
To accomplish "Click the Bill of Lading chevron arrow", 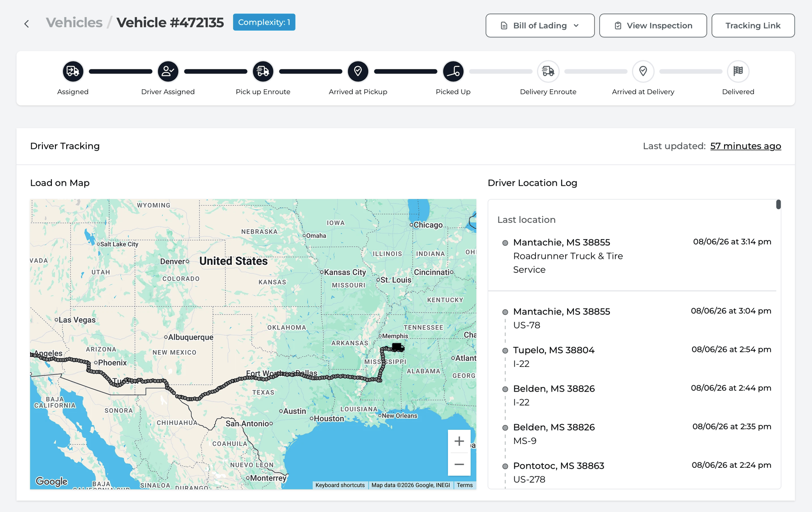I will 576,26.
